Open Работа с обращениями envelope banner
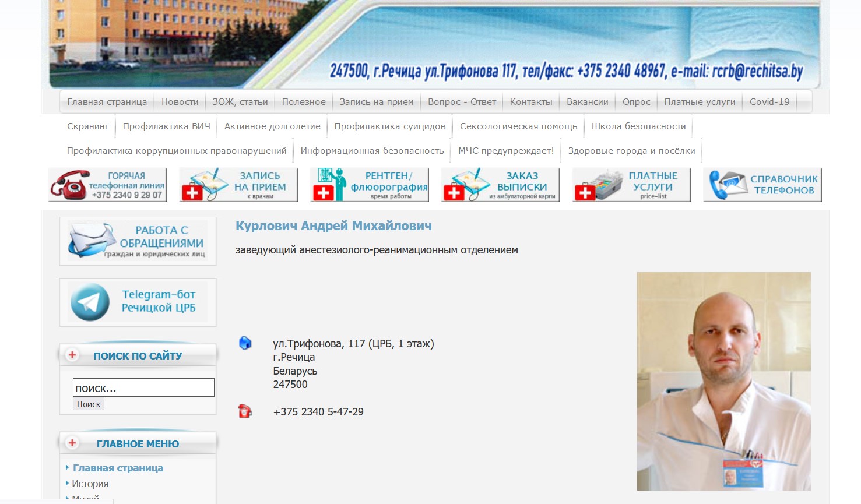The height and width of the screenshot is (504, 861). coord(138,241)
